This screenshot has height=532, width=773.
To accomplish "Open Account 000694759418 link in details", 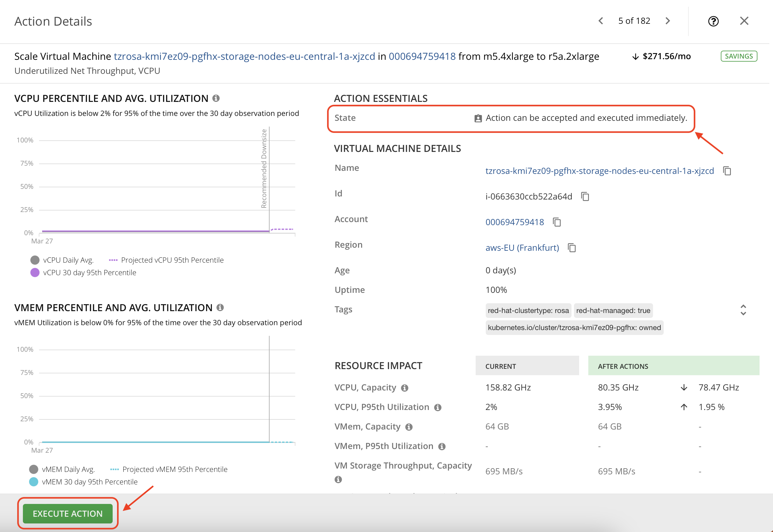I will (514, 222).
